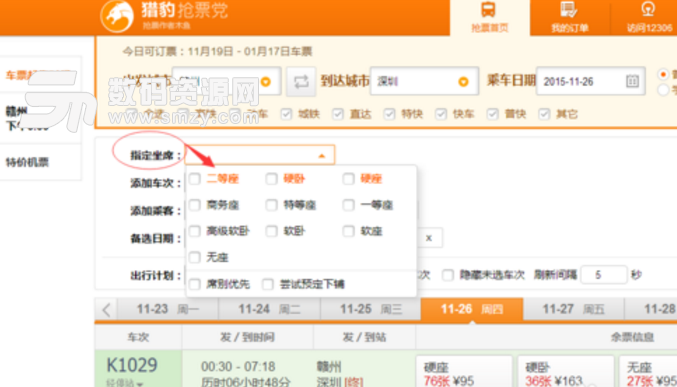Select the 11-27 周五 date tab

574,309
